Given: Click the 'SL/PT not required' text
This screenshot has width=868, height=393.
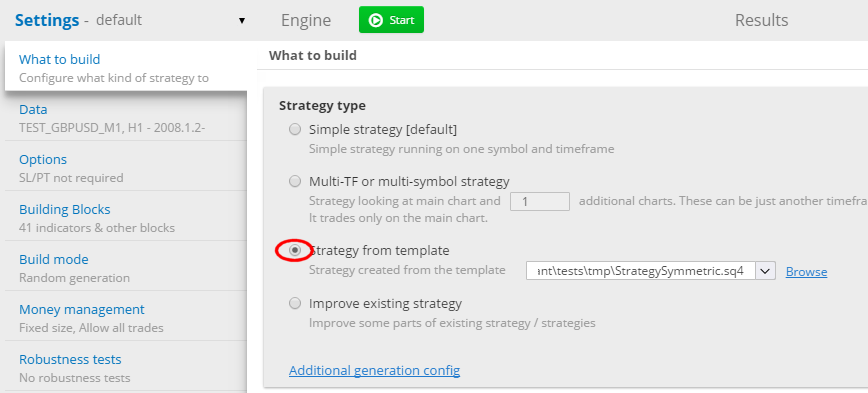Looking at the screenshot, I should point(71,178).
